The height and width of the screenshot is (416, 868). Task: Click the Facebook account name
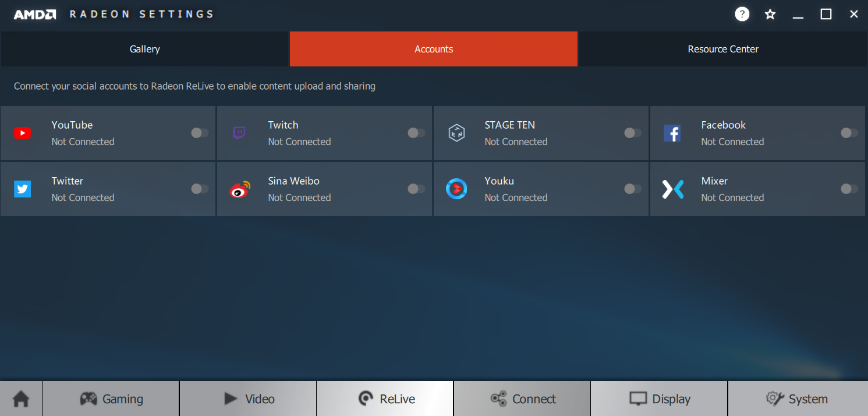(723, 125)
